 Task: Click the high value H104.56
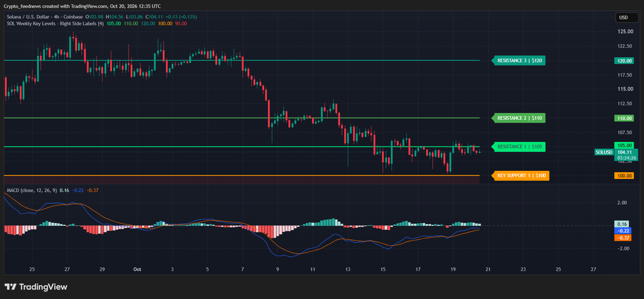[114, 17]
